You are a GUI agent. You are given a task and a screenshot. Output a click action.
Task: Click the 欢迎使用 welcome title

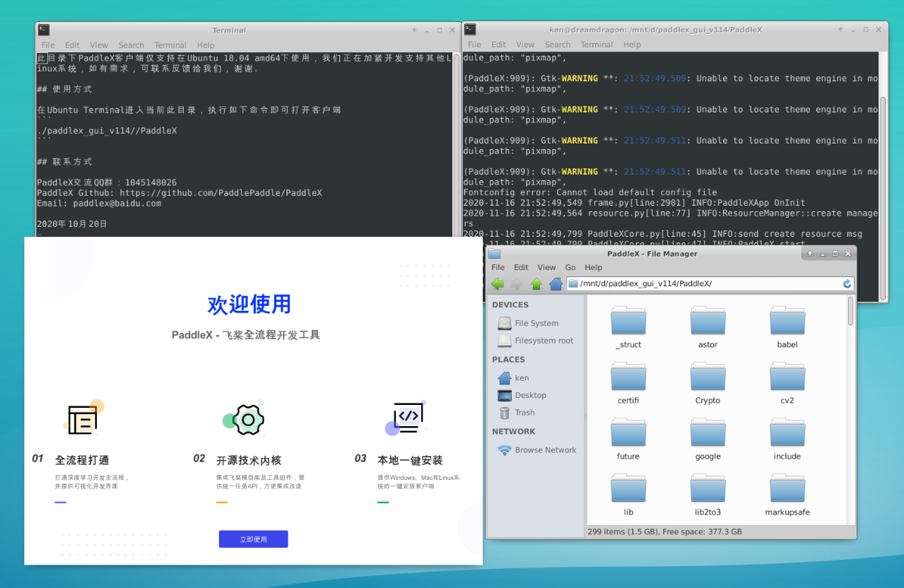[250, 305]
